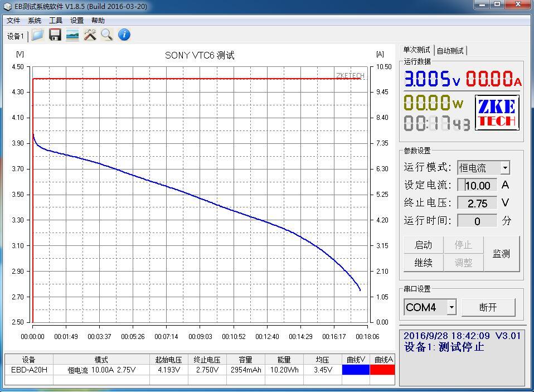Screen dimensions: 534x392
Task: Click the blue 曲线V color swatch
Action: tap(356, 370)
